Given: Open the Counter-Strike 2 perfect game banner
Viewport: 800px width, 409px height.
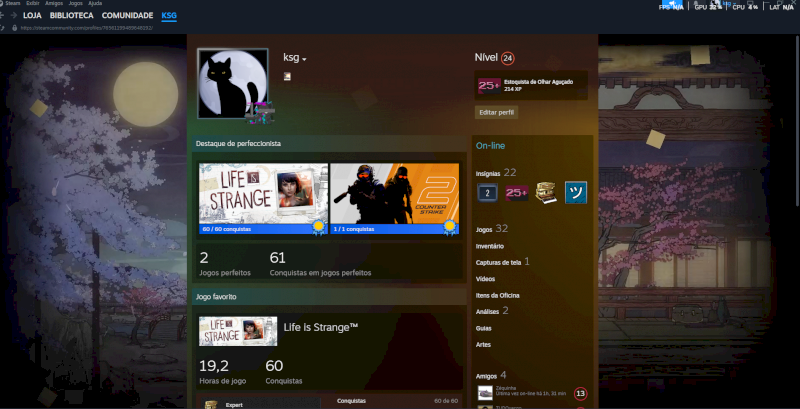Looking at the screenshot, I should [x=394, y=194].
